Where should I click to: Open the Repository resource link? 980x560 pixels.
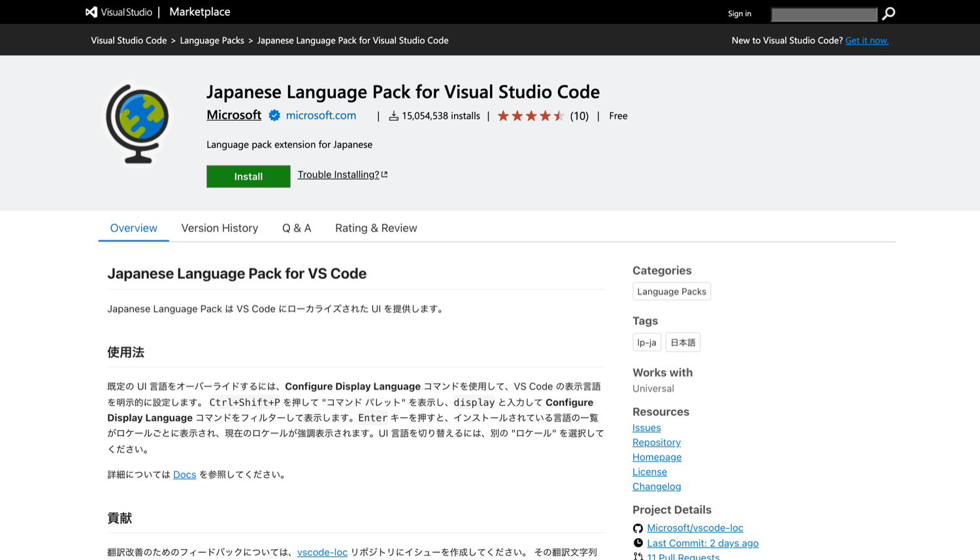tap(657, 442)
